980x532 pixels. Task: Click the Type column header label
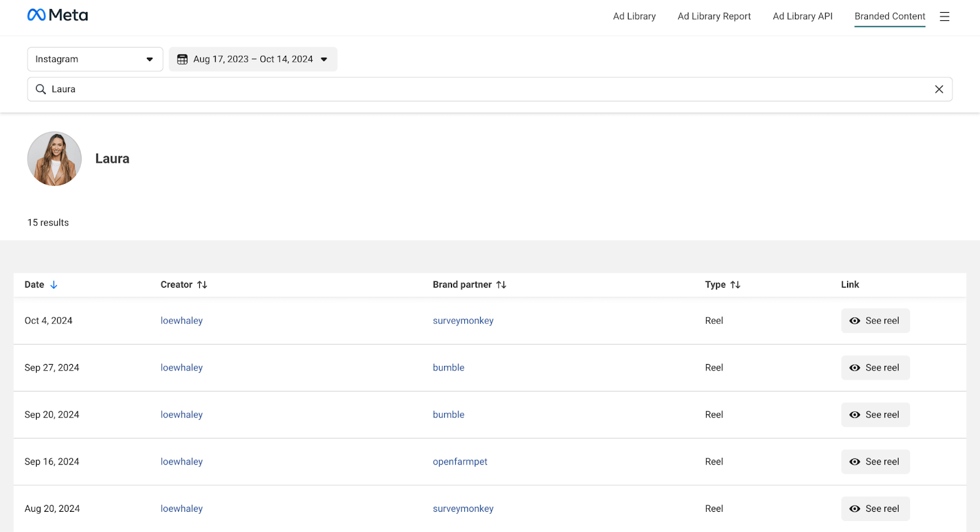[715, 285]
